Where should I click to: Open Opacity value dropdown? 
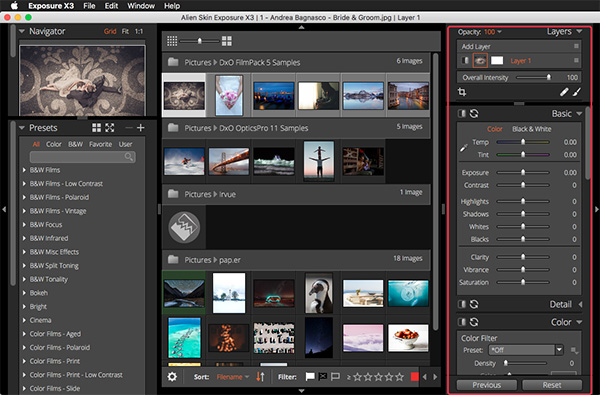point(499,32)
